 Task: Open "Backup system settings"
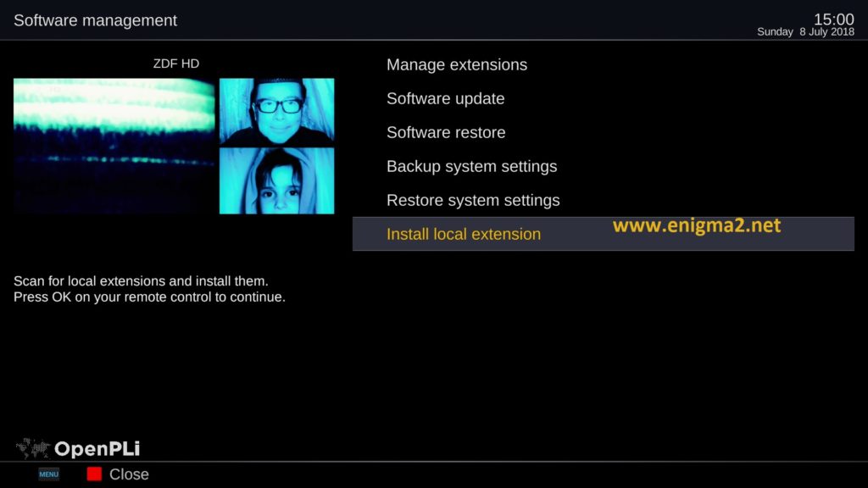[472, 166]
